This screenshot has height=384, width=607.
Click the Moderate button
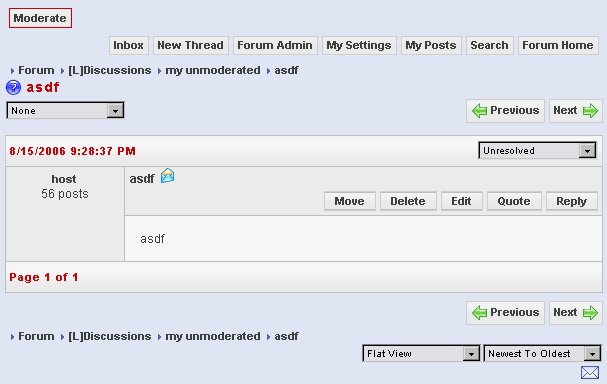pyautogui.click(x=40, y=18)
